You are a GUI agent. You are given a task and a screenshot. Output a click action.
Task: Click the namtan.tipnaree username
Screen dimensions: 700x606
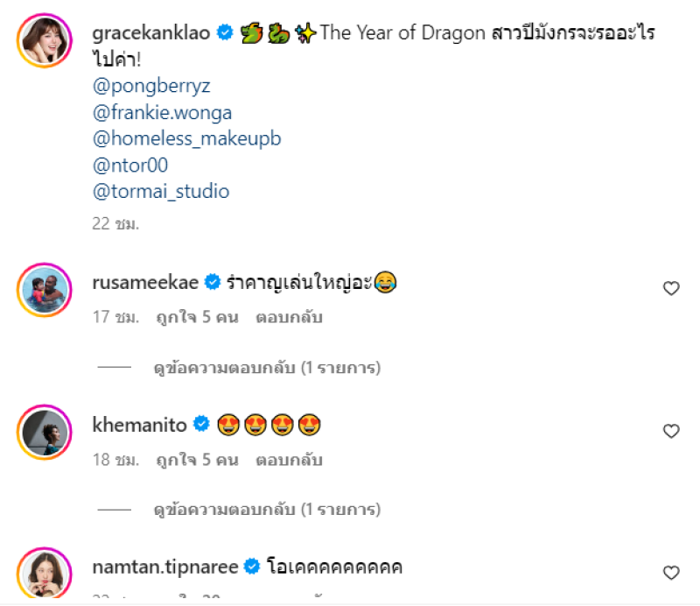tap(165, 567)
